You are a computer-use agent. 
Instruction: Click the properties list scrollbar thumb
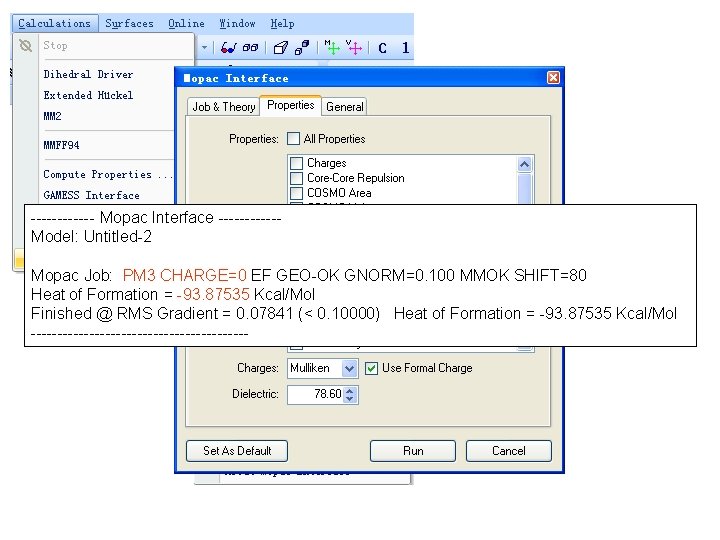pyautogui.click(x=524, y=188)
